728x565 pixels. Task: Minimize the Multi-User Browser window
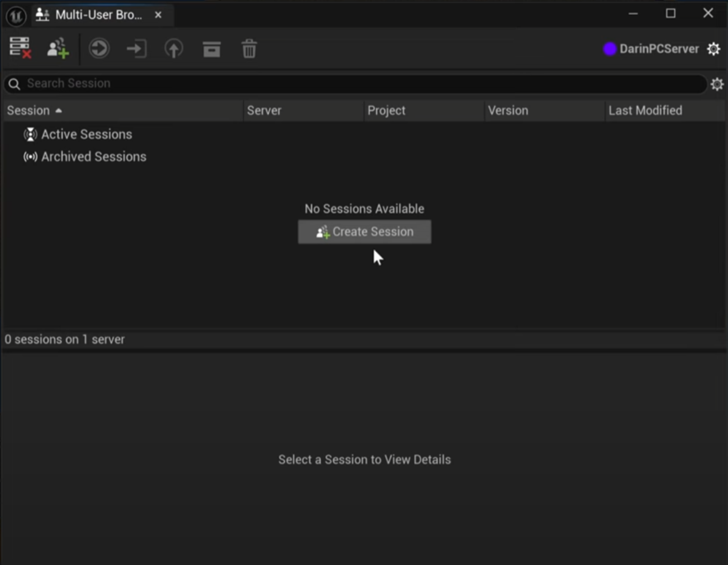click(x=633, y=14)
